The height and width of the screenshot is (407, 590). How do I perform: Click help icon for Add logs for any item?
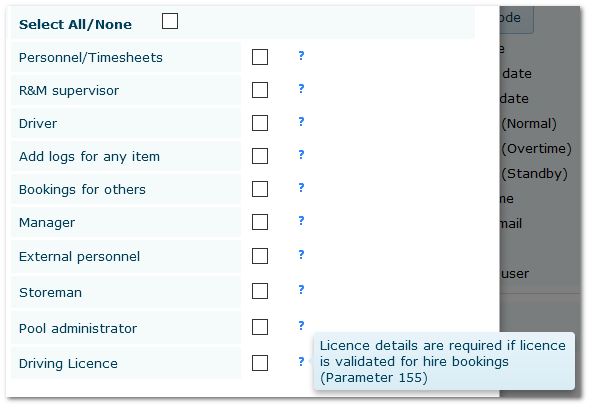click(301, 155)
